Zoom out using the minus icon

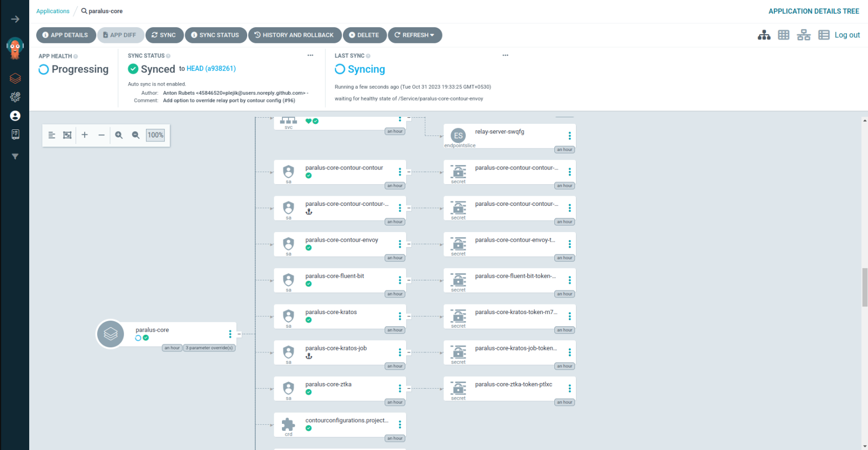point(101,135)
